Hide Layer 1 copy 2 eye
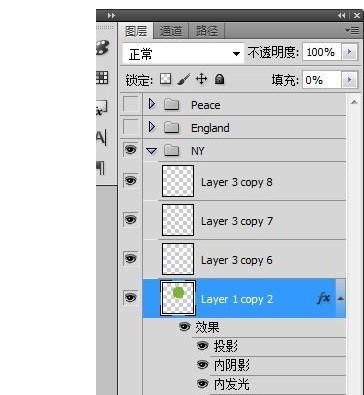364x395 pixels. pyautogui.click(x=131, y=297)
